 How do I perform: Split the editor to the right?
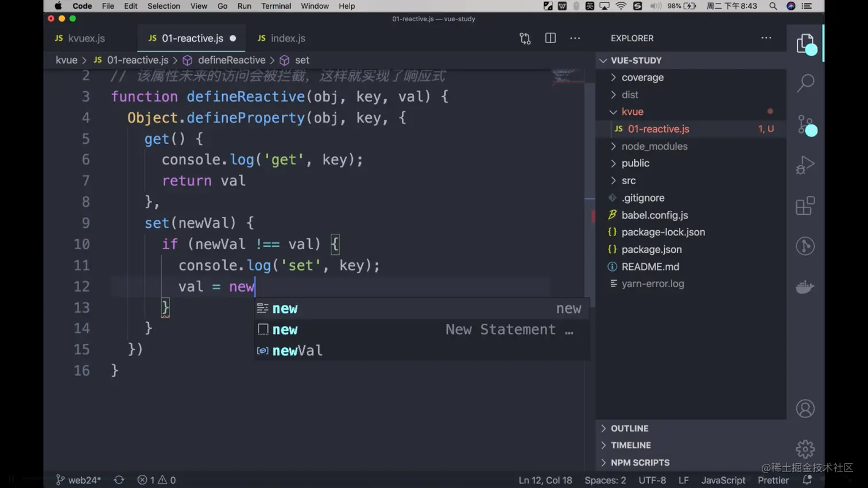point(551,38)
